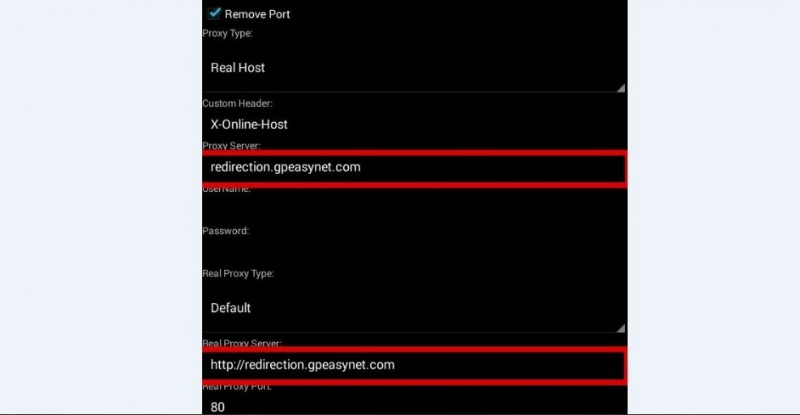Click the Real Proxy Type label
The image size is (800, 415).
pos(238,274)
